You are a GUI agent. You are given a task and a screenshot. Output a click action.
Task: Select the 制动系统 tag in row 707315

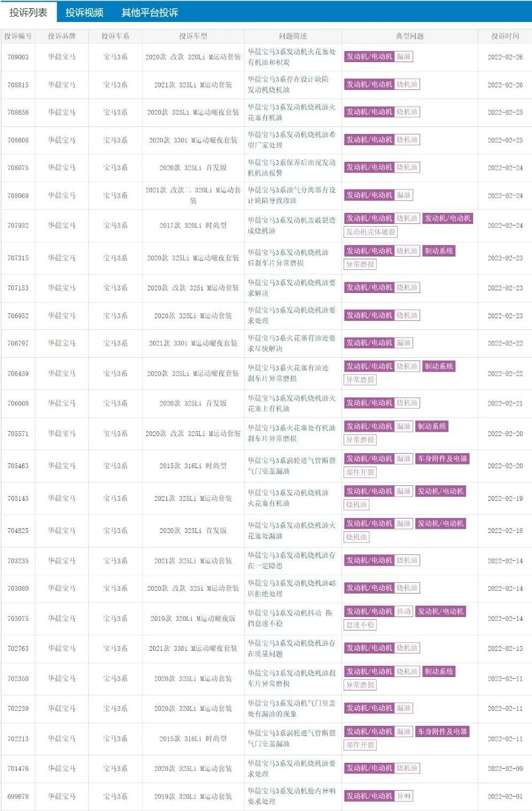439,250
